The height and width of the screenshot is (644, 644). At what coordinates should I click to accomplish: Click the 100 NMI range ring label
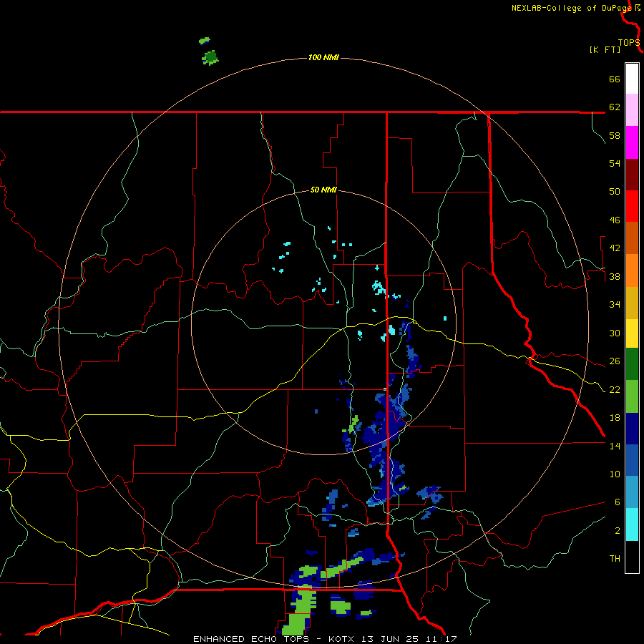323,57
